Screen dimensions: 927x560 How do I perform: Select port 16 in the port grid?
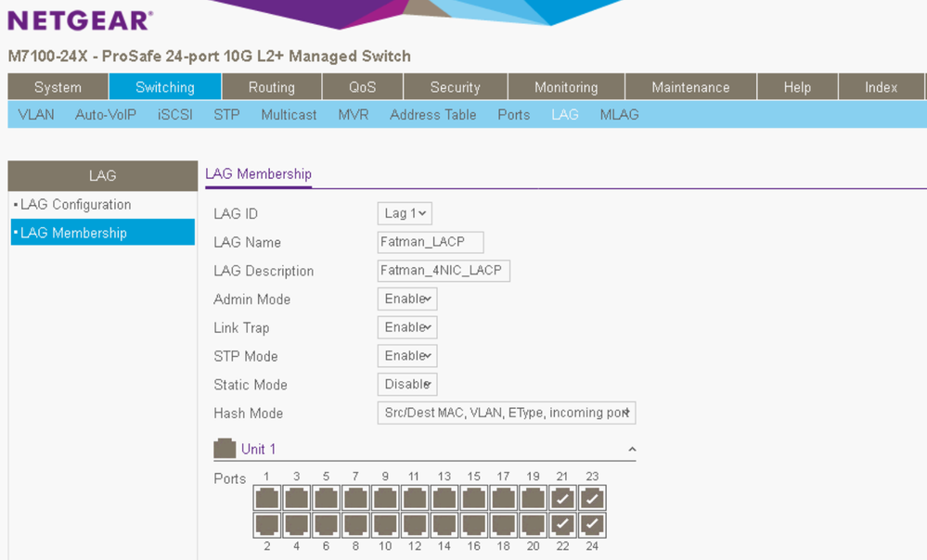click(473, 525)
